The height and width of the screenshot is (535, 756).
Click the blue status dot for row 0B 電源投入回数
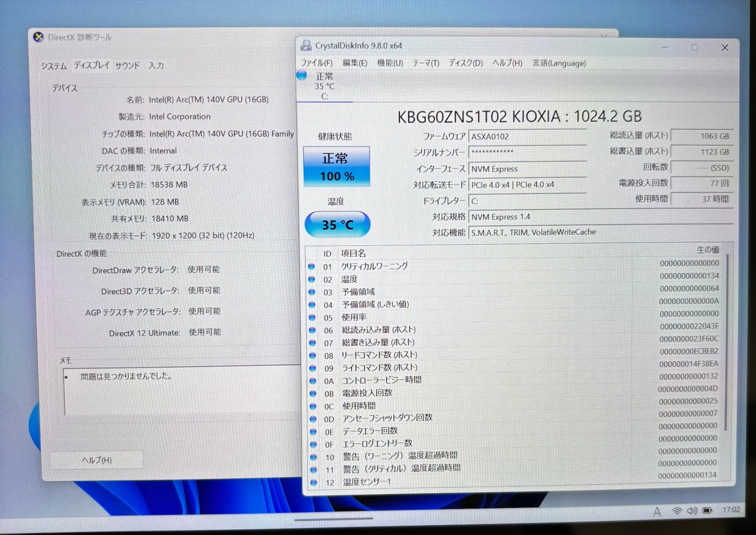coord(313,394)
